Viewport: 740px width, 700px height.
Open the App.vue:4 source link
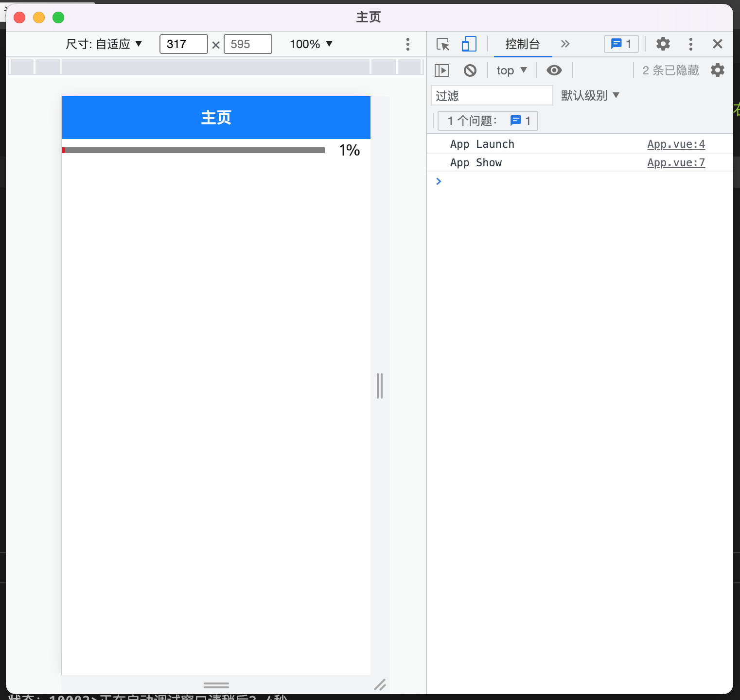click(676, 144)
